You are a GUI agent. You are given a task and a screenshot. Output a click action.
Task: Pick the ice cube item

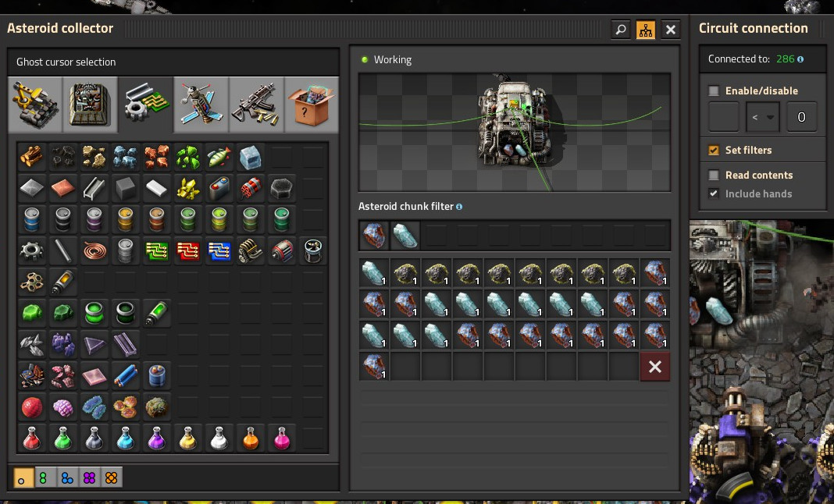[x=251, y=157]
